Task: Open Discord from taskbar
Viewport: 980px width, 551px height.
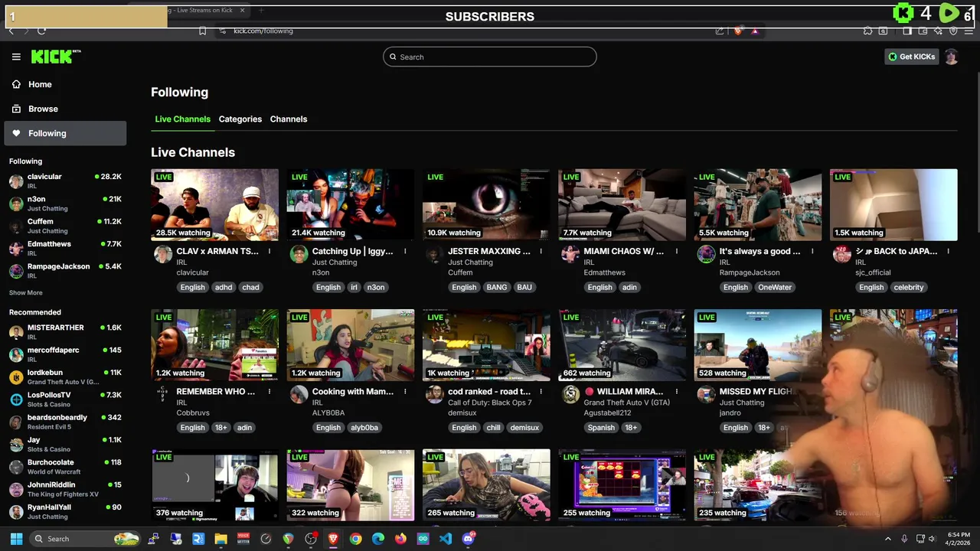Action: coord(469,539)
